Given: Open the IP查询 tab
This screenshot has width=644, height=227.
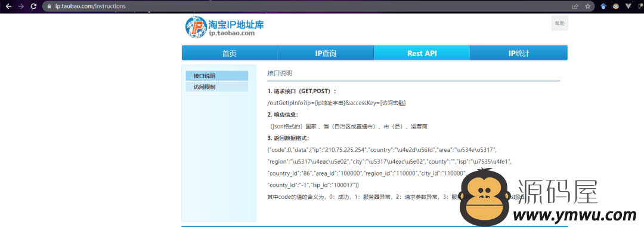Looking at the screenshot, I should 326,53.
